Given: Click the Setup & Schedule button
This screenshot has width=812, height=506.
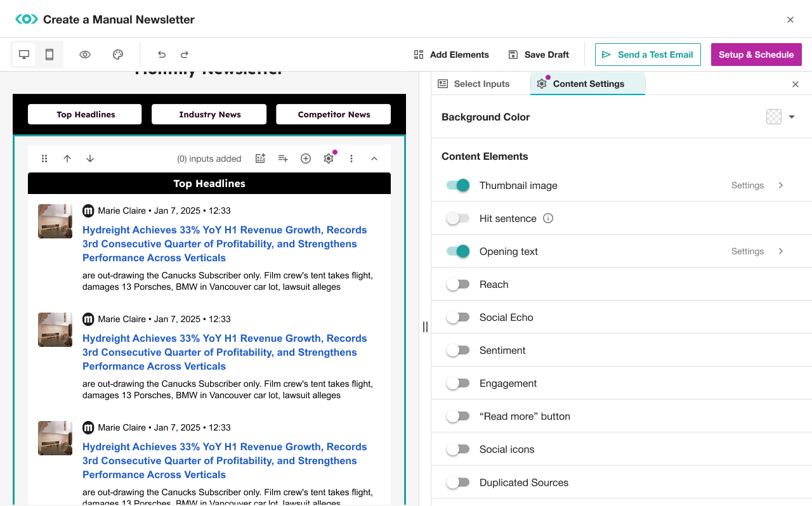Looking at the screenshot, I should (x=756, y=55).
